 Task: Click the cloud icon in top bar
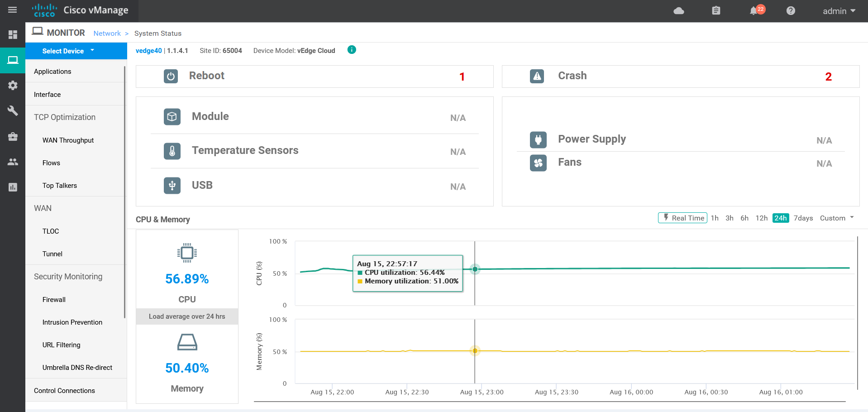click(x=679, y=11)
